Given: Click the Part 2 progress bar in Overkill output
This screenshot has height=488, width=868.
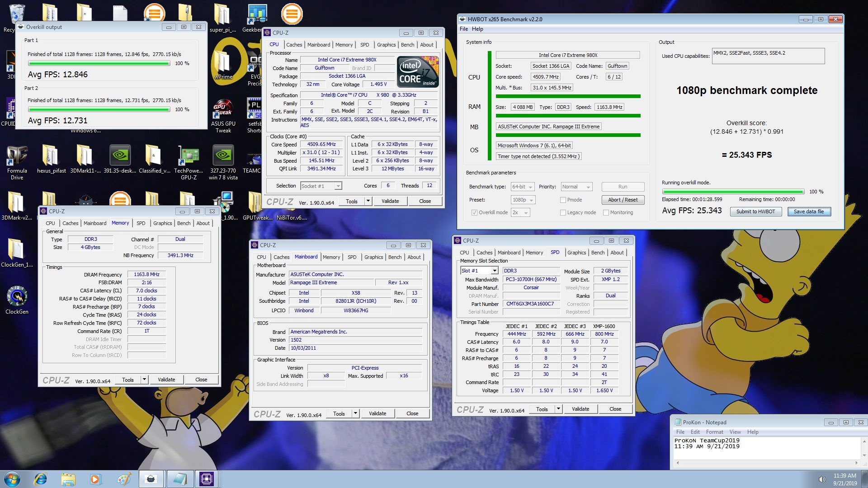Looking at the screenshot, I should pyautogui.click(x=99, y=109).
